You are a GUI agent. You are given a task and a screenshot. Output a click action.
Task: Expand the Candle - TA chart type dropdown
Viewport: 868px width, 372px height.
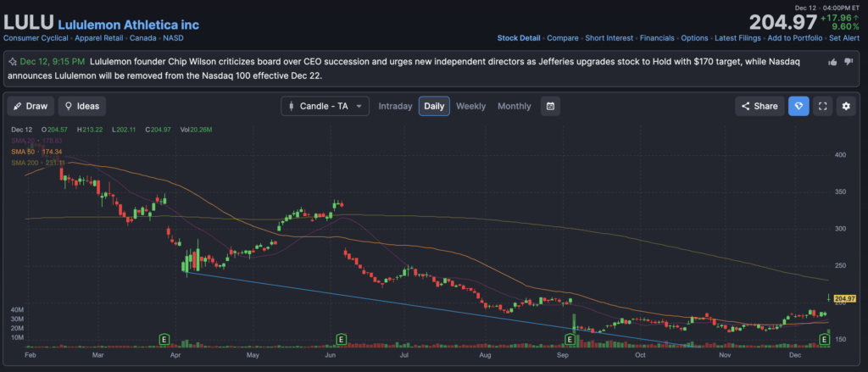click(x=325, y=106)
